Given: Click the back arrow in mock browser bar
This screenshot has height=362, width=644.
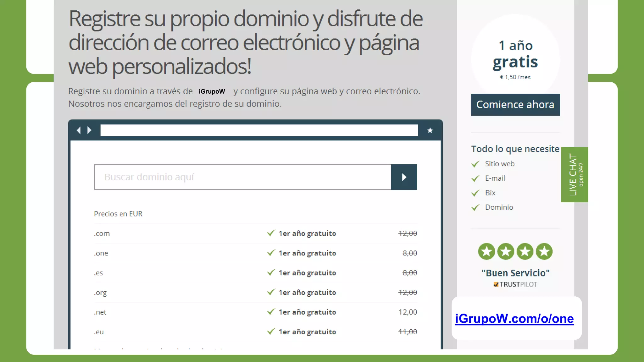Looking at the screenshot, I should coord(79,130).
